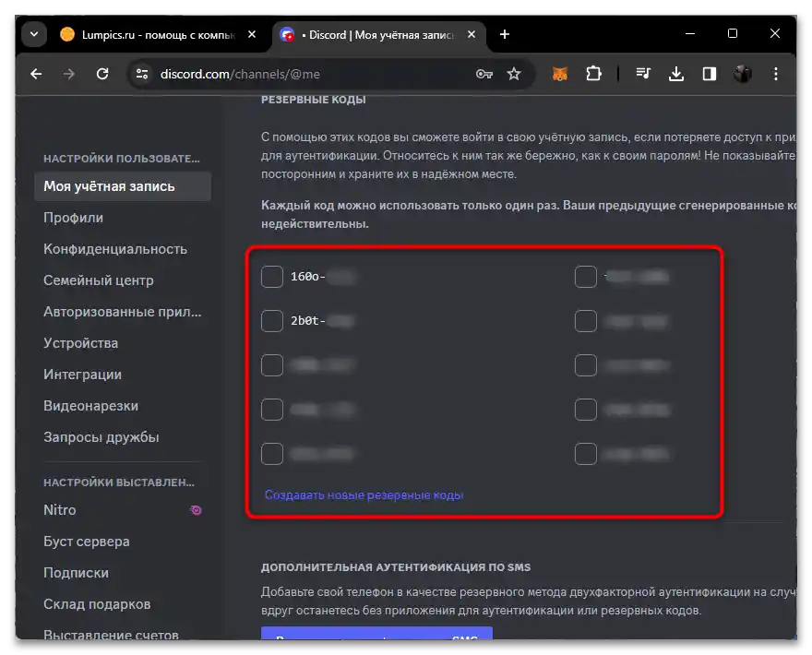
Task: Open a new browser tab
Action: (x=505, y=34)
